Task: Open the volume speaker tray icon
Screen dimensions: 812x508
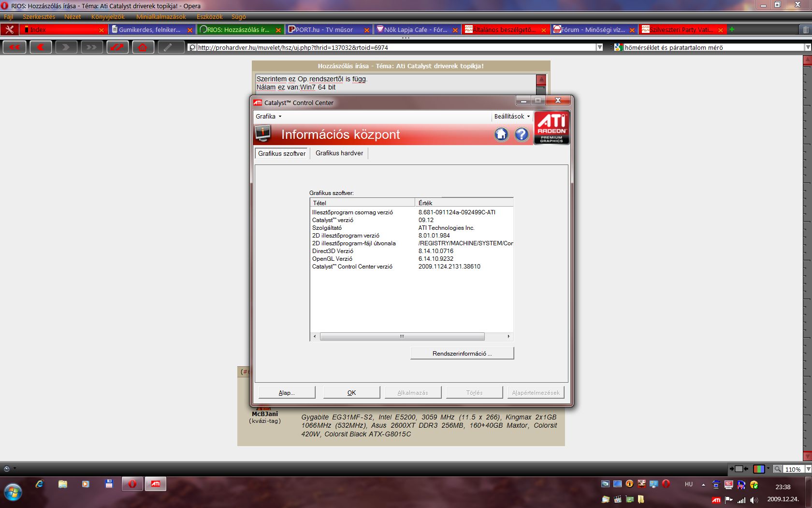Action: click(754, 500)
